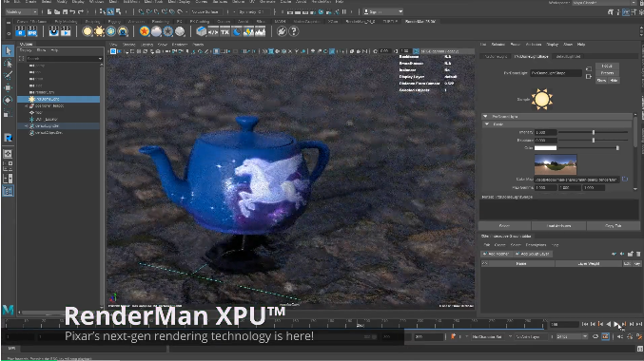Click the sun-shaped distant light shelf icon
The height and width of the screenshot is (361, 644).
pos(99,31)
